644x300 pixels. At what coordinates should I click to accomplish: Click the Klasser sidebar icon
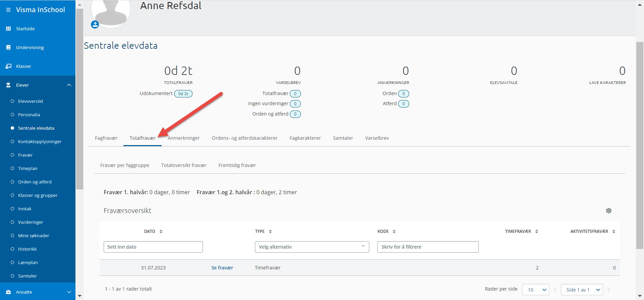coord(8,66)
